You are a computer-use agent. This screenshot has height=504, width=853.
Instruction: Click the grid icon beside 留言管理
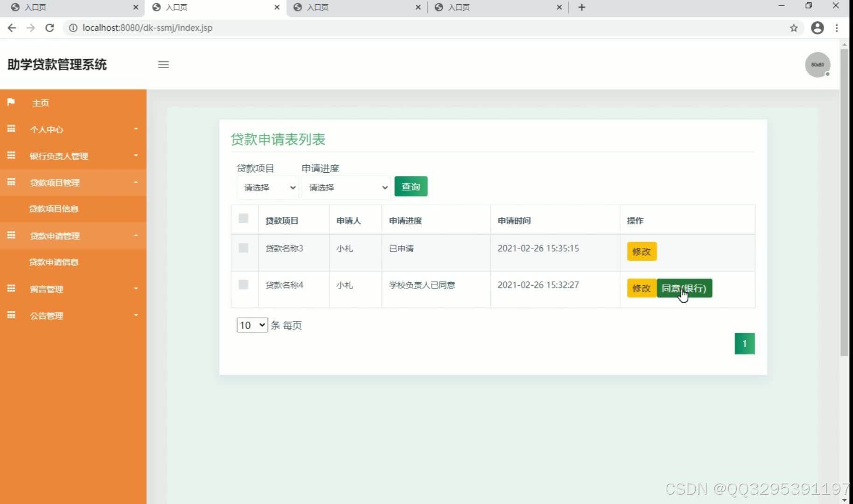[11, 288]
